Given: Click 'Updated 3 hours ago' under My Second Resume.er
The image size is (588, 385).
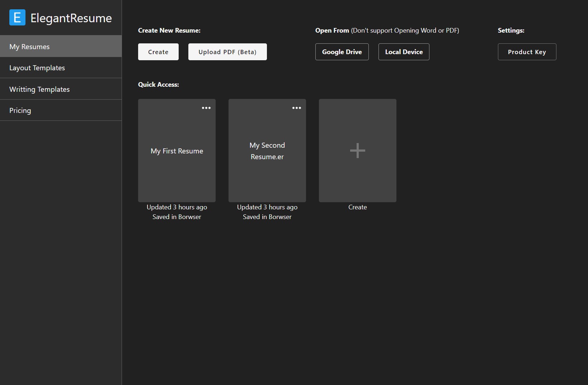Looking at the screenshot, I should (x=267, y=207).
